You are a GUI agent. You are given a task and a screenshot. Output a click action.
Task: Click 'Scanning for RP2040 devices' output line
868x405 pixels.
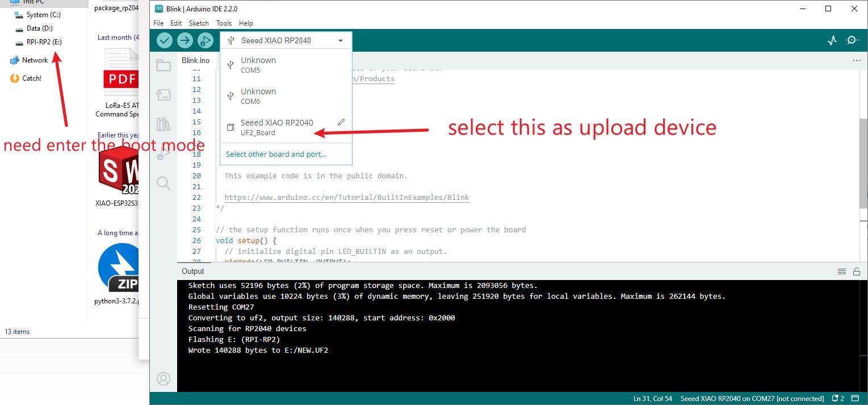point(247,329)
